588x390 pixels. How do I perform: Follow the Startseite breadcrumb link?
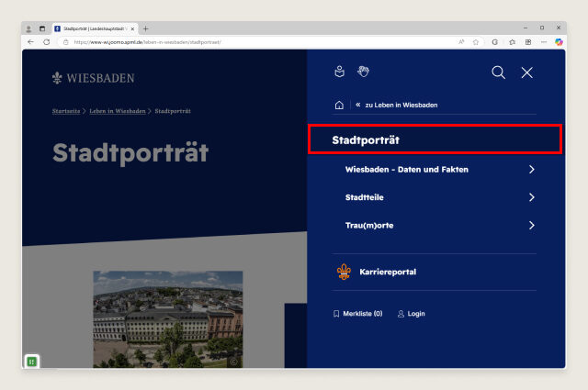tap(66, 111)
